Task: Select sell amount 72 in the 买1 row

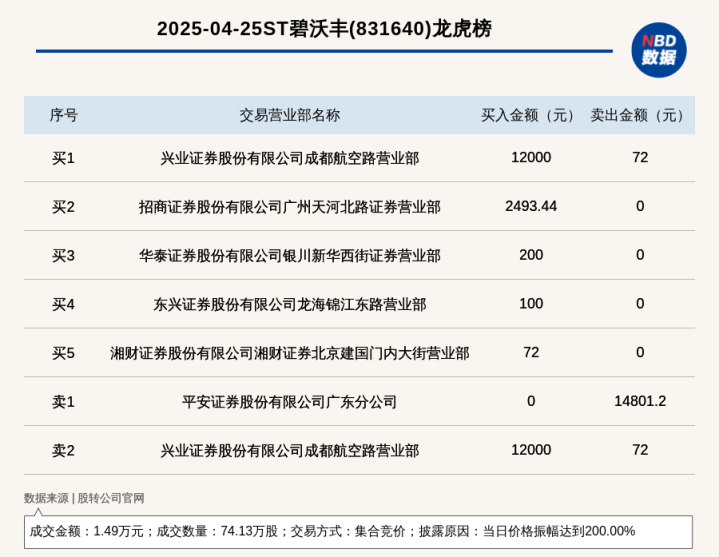Action: (x=640, y=157)
